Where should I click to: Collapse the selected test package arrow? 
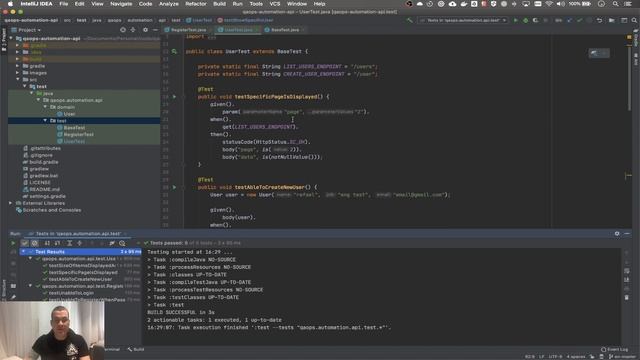pyautogui.click(x=45, y=121)
